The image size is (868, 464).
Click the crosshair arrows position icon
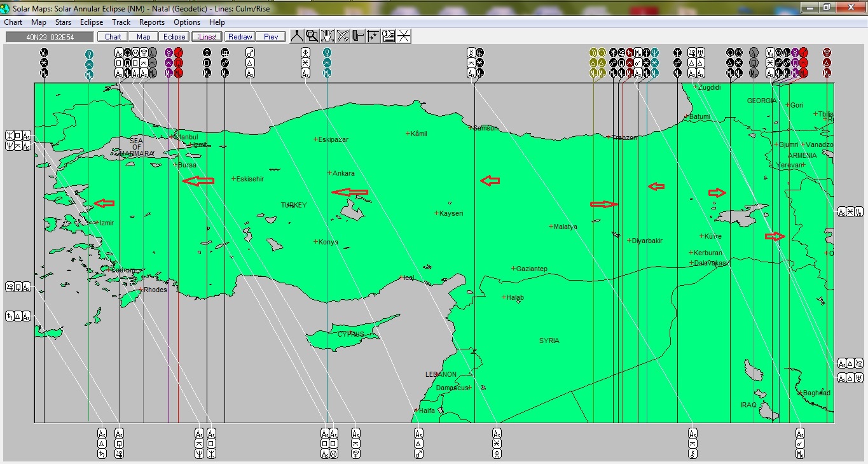[373, 36]
